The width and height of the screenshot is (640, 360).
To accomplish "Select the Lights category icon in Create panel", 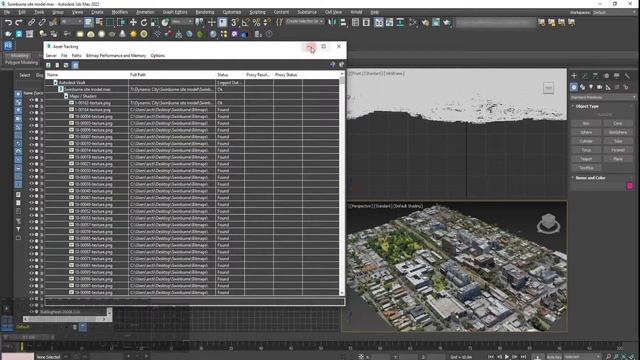I will [x=591, y=87].
